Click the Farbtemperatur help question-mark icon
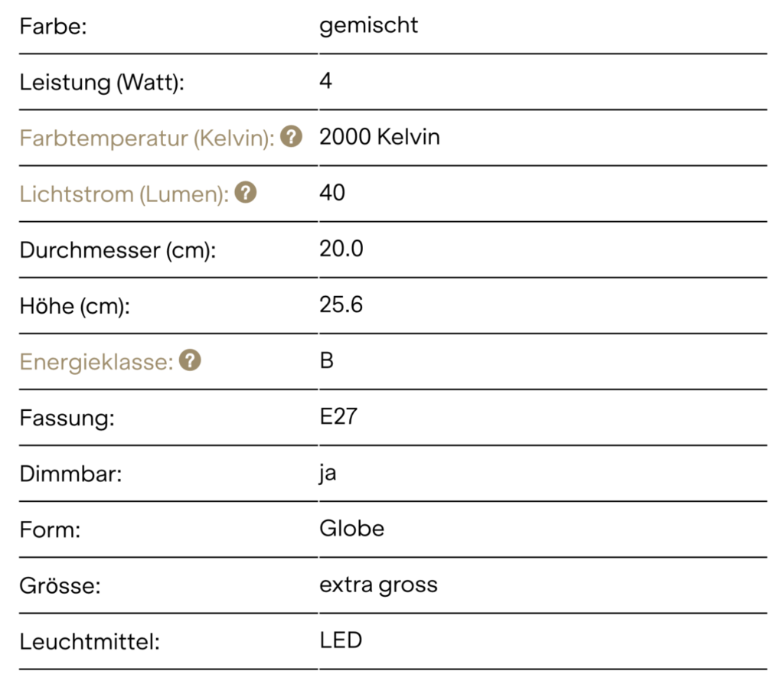 pyautogui.click(x=291, y=136)
